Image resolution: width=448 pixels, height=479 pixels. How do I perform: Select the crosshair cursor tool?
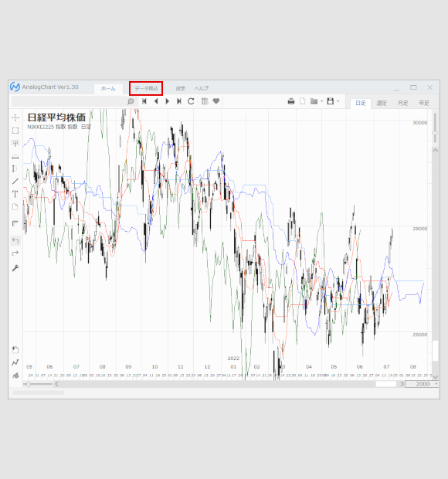[x=15, y=117]
